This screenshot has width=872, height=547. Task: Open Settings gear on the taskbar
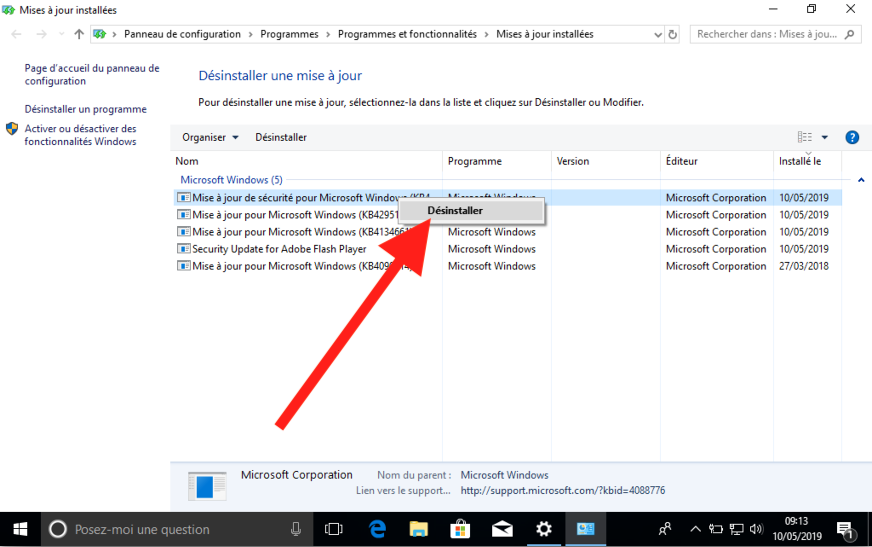coord(543,529)
